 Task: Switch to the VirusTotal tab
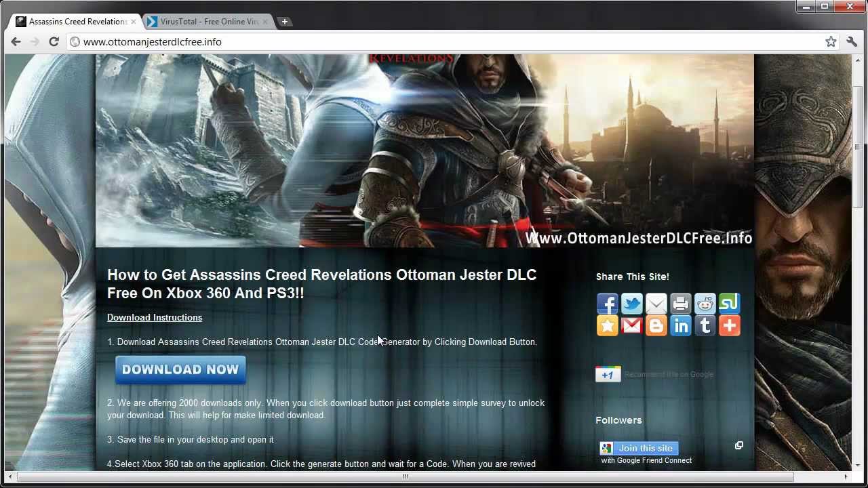(207, 22)
